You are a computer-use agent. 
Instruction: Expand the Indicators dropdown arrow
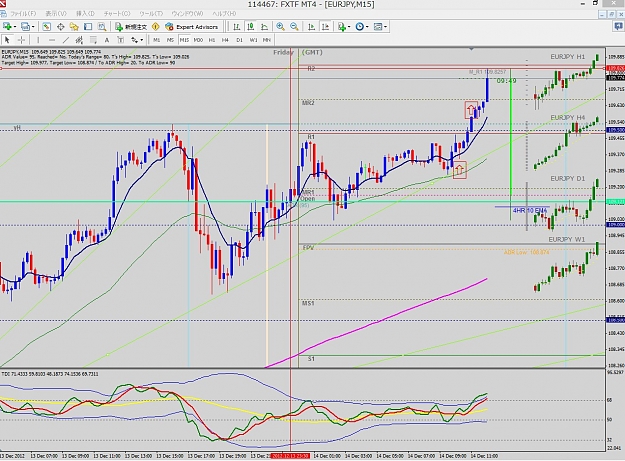pyautogui.click(x=349, y=27)
